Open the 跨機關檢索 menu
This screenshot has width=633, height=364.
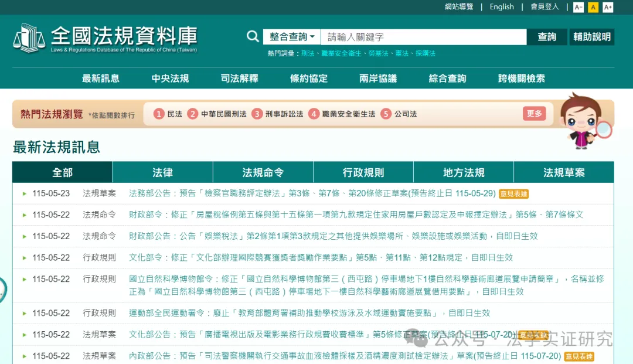tap(521, 79)
